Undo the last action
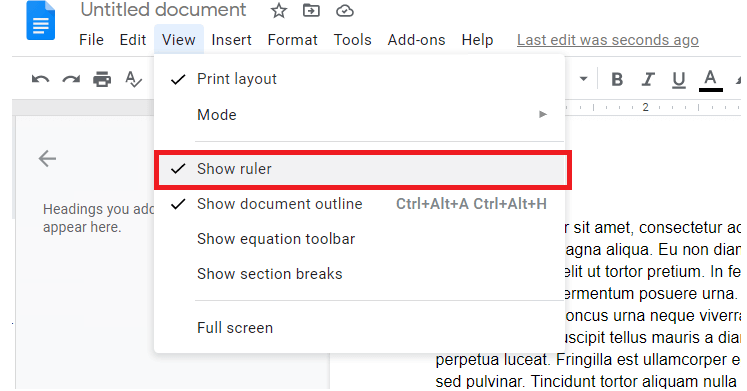 point(40,79)
